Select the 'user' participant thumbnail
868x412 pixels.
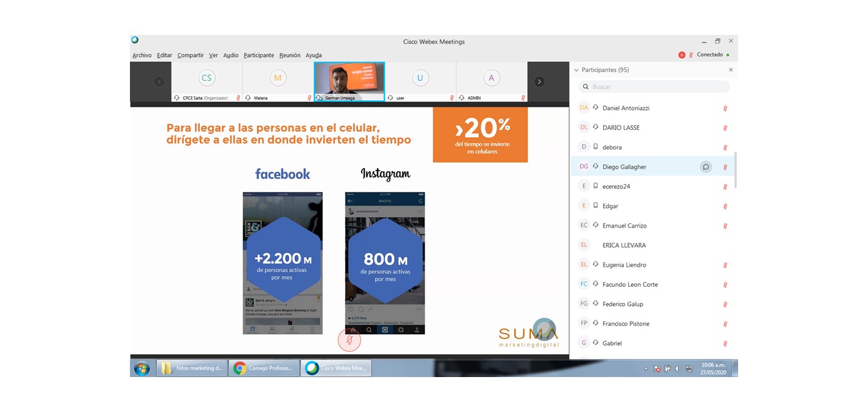[x=420, y=82]
